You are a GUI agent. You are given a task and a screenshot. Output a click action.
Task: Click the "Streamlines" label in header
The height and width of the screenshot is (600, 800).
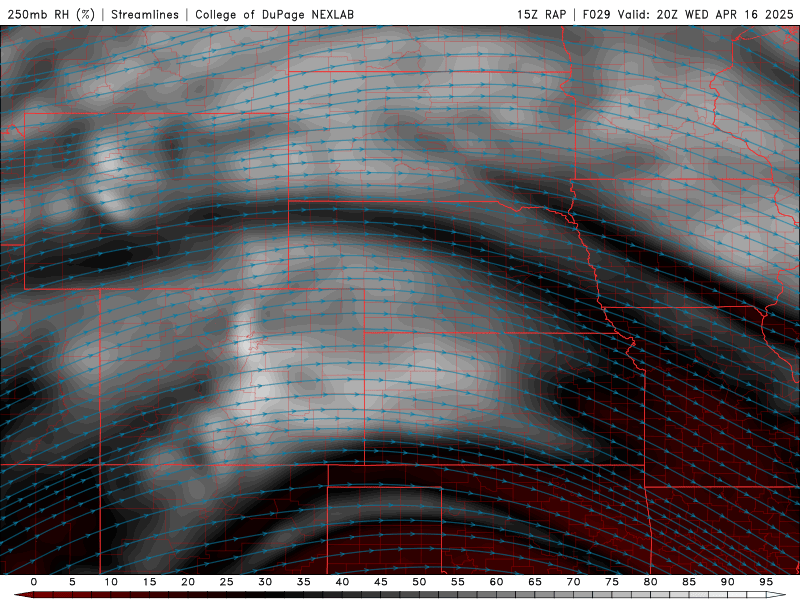(x=145, y=14)
